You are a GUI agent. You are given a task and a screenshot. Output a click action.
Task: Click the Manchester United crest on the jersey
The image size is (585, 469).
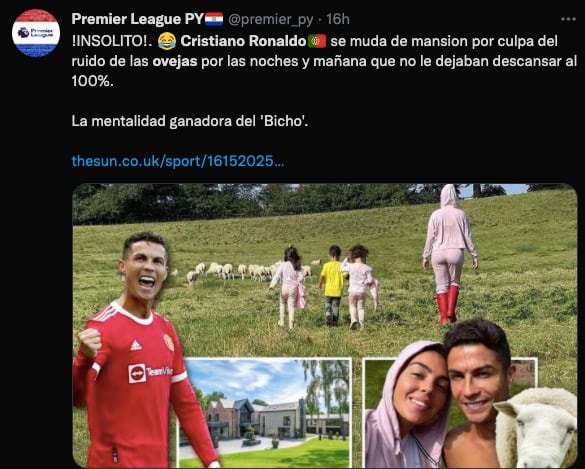[169, 342]
